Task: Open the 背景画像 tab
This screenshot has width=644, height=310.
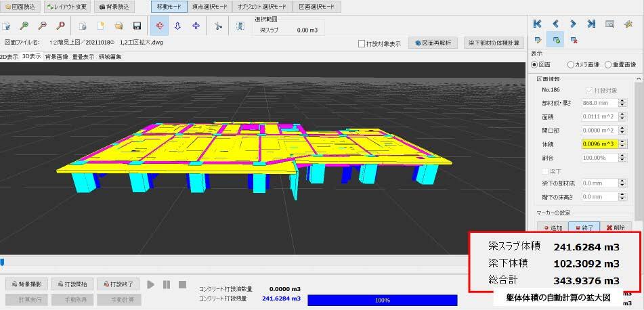Action: click(x=56, y=57)
